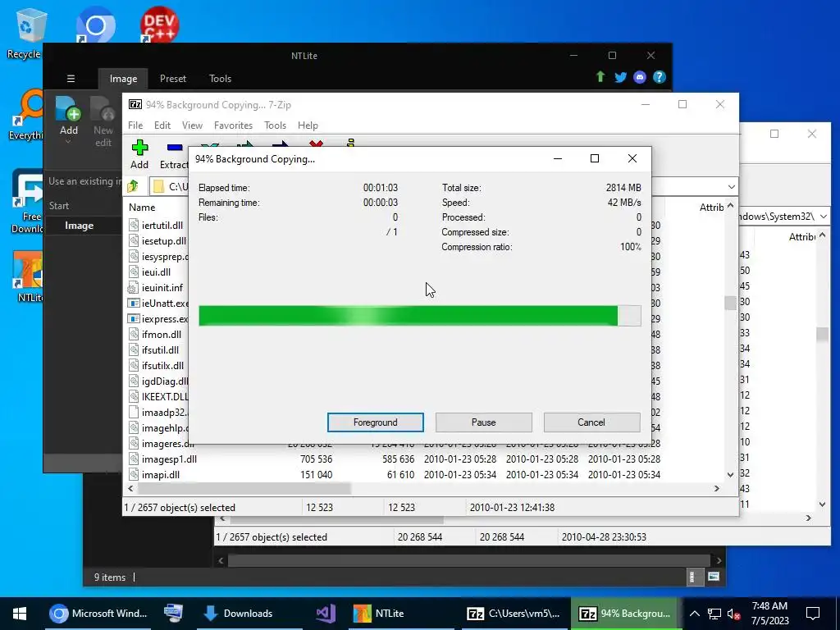Pause the copying operation
The height and width of the screenshot is (630, 840).
483,422
